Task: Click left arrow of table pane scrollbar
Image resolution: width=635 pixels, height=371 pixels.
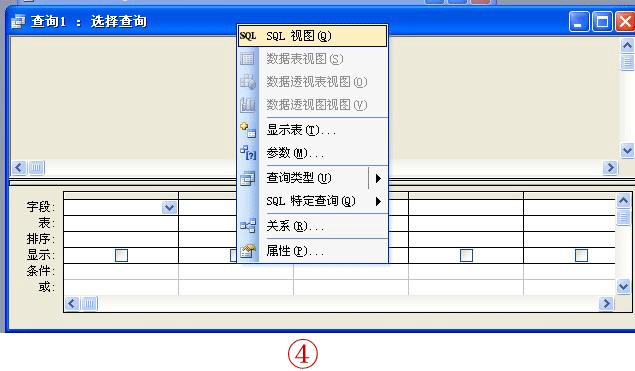Action: click(x=19, y=167)
